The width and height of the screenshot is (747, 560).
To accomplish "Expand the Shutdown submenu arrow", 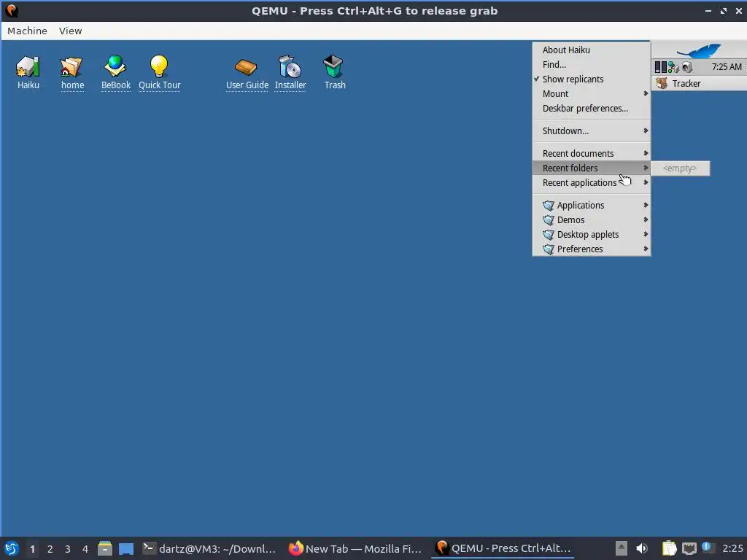I will point(646,131).
